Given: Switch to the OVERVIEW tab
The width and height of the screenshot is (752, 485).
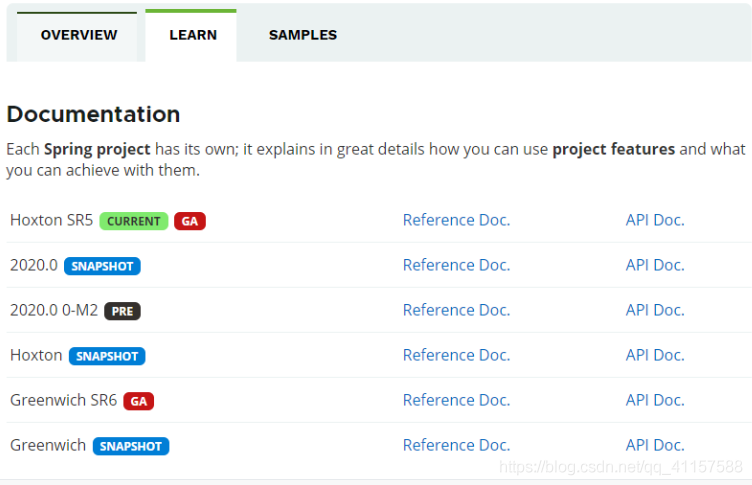Looking at the screenshot, I should tap(79, 35).
